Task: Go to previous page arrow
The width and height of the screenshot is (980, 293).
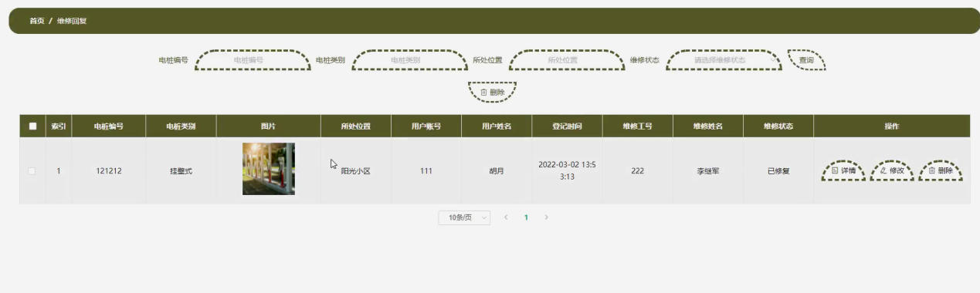Action: 507,218
